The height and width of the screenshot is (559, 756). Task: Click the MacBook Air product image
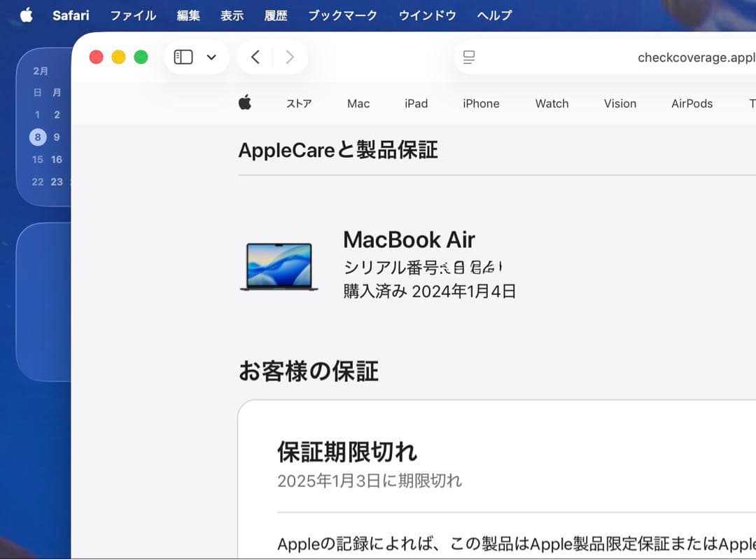point(279,268)
